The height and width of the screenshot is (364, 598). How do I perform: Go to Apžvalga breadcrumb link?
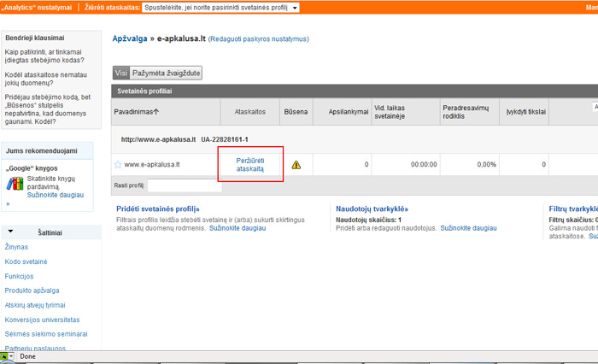130,38
